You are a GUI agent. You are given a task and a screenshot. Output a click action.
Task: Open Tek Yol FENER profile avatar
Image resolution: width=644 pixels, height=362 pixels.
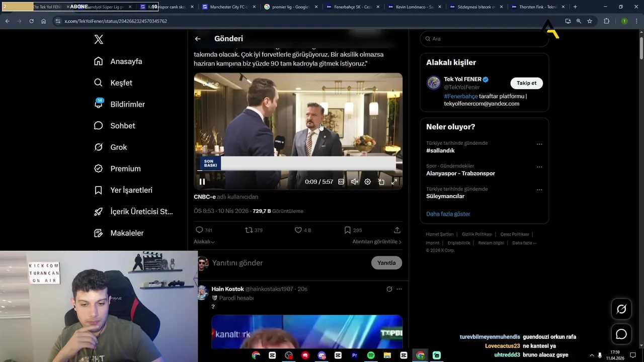pyautogui.click(x=434, y=83)
